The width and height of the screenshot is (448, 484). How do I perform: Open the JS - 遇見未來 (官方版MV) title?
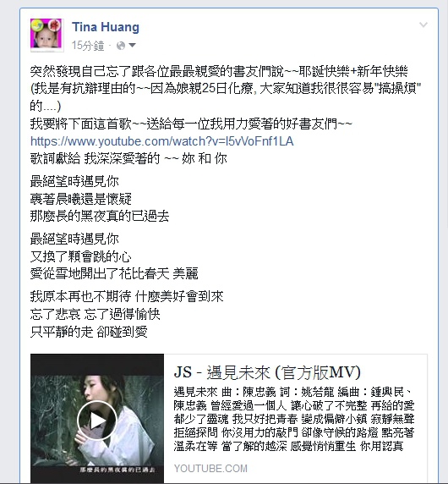pos(267,372)
